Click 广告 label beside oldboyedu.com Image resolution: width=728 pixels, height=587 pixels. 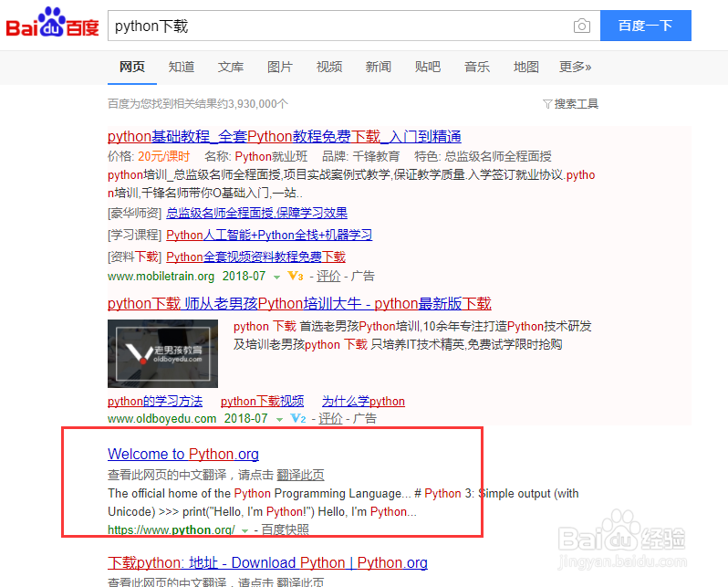pyautogui.click(x=365, y=419)
